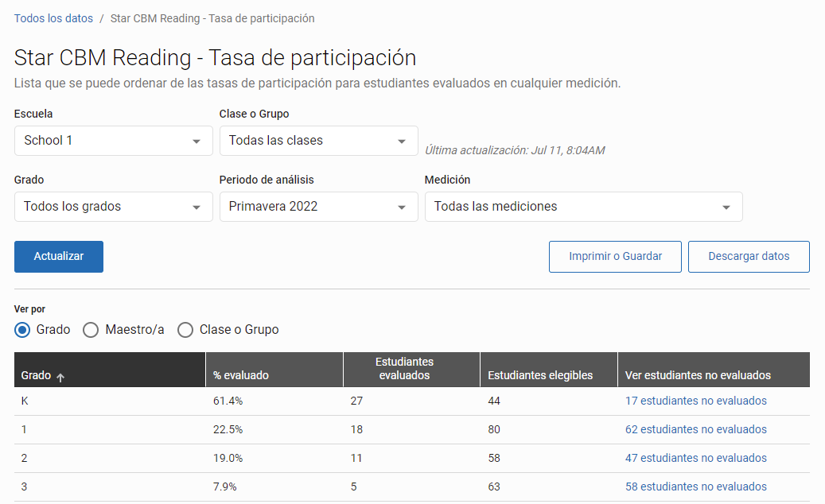The image size is (825, 504).
Task: Expand the Clase o Grupo dropdown
Action: (318, 141)
